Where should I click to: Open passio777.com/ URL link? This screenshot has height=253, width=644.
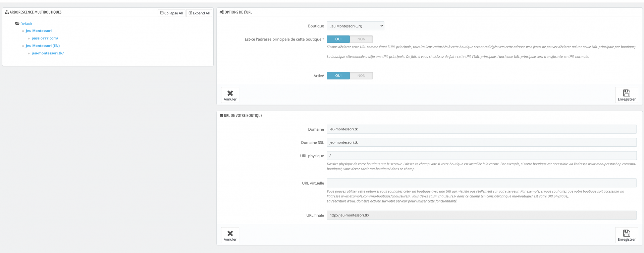pyautogui.click(x=45, y=38)
